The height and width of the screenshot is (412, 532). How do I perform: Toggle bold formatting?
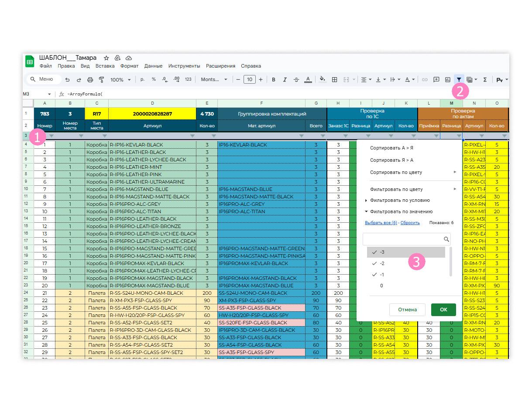pyautogui.click(x=274, y=80)
